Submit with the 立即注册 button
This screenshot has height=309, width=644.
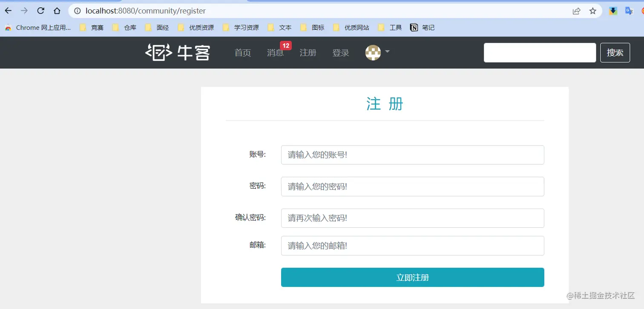[x=412, y=278]
